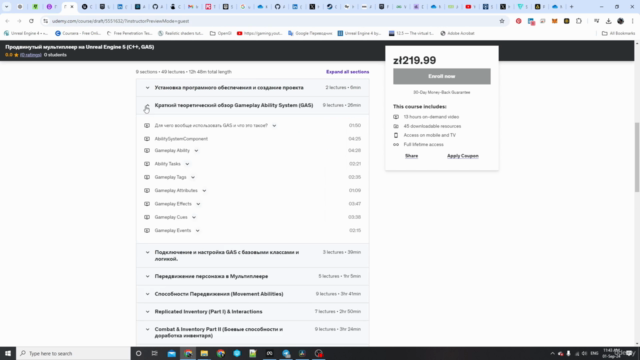Open the All Bookmarks folder

point(618,33)
